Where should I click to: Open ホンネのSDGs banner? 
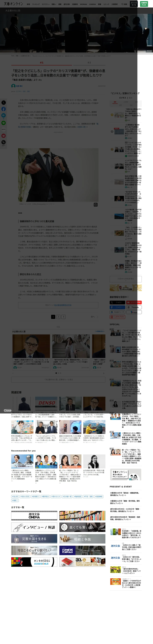[x=34, y=562]
